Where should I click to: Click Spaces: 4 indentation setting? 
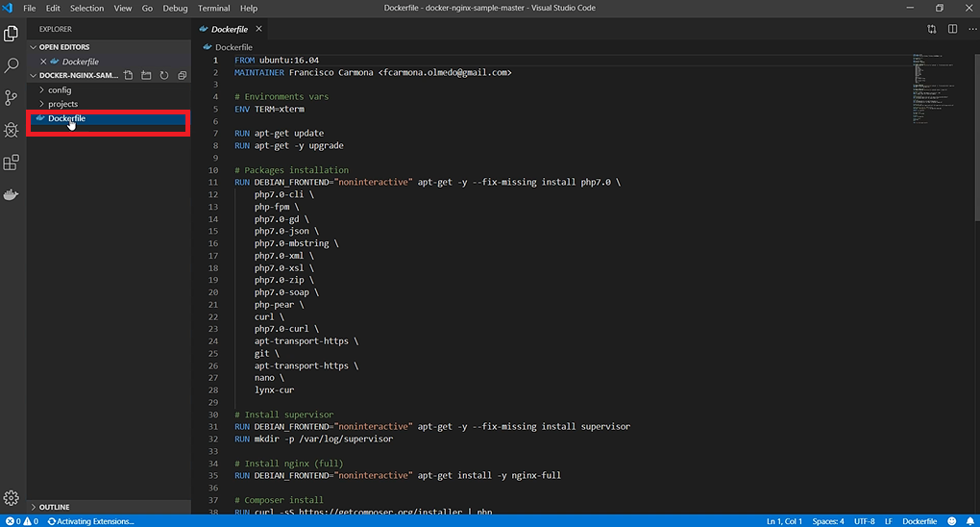pyautogui.click(x=828, y=520)
